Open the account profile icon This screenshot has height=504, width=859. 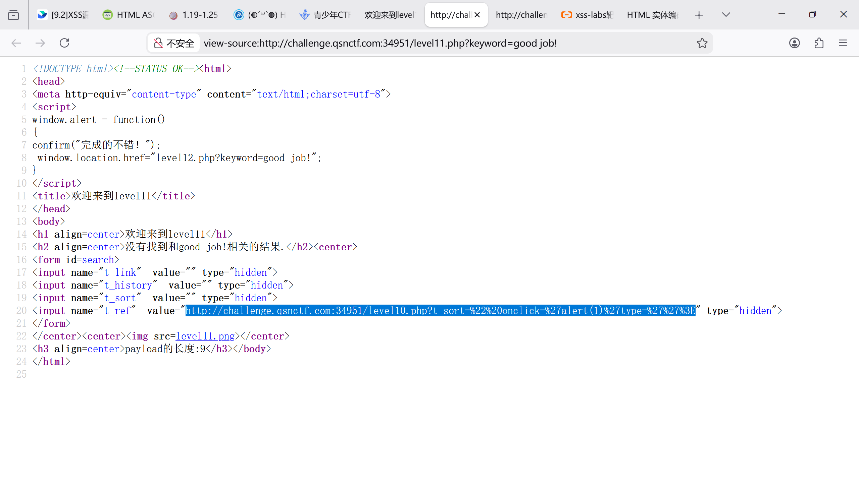794,43
